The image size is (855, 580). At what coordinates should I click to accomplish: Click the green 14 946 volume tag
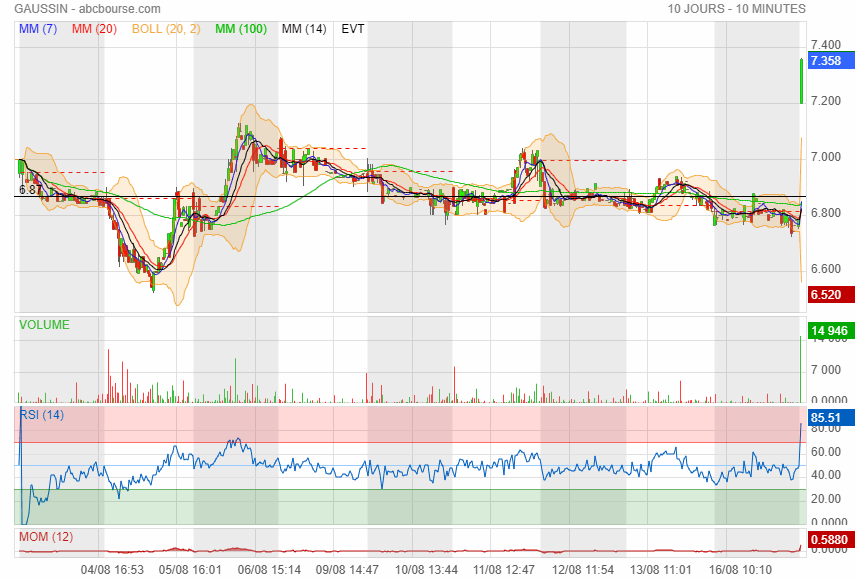(831, 331)
